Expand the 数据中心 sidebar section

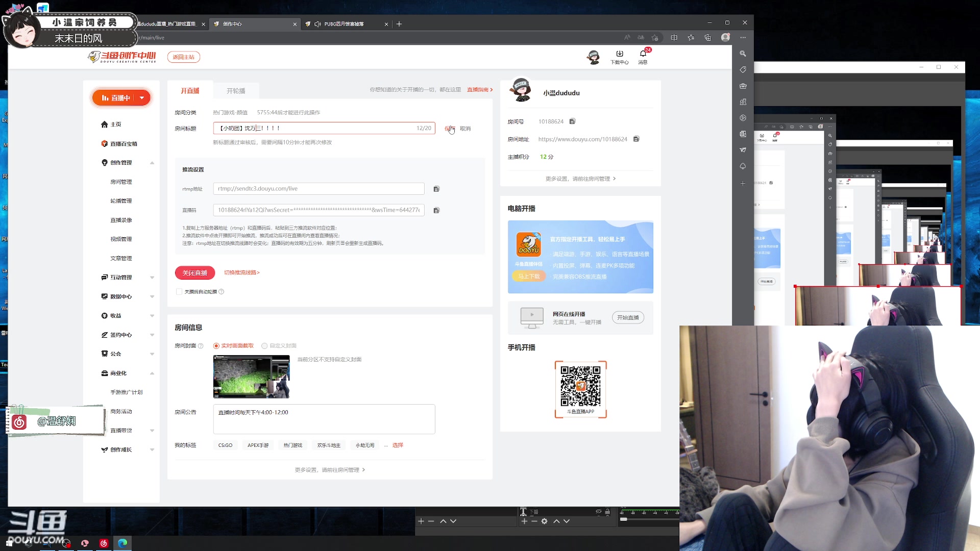coord(152,297)
